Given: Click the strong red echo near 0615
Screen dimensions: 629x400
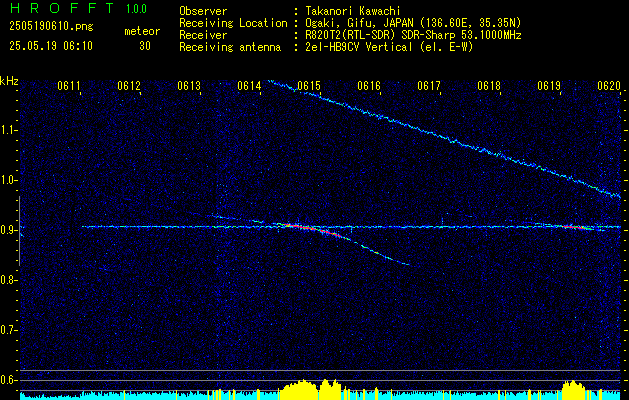Looking at the screenshot, I should click(x=311, y=229).
